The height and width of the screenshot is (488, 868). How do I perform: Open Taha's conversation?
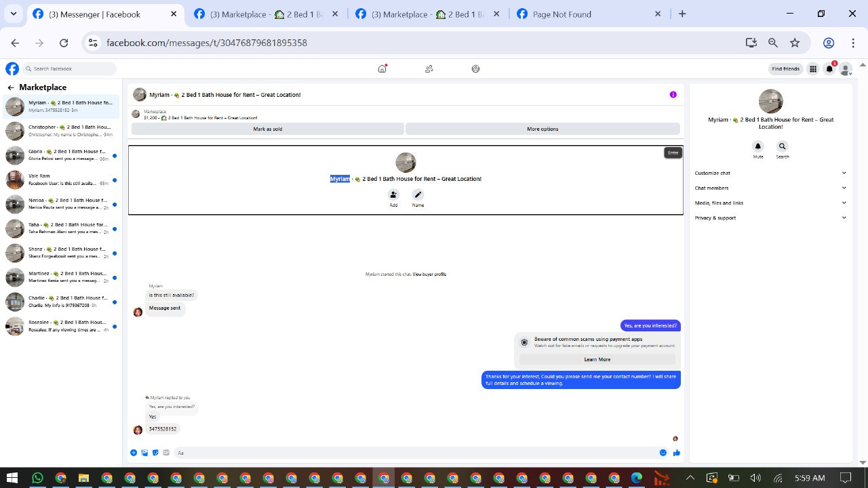pyautogui.click(x=61, y=228)
